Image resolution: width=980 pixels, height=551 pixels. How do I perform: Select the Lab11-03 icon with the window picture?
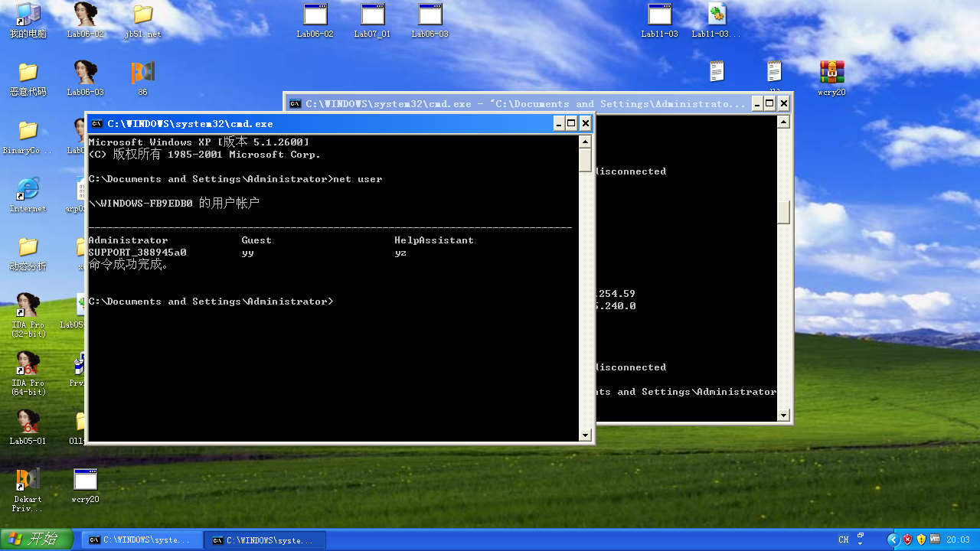(660, 19)
